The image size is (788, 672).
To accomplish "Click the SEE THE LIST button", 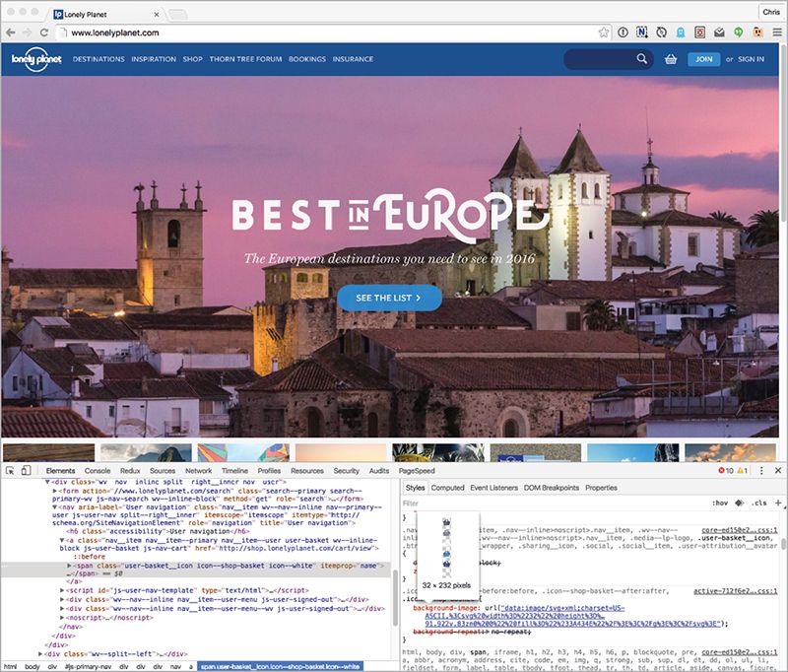I will [389, 297].
